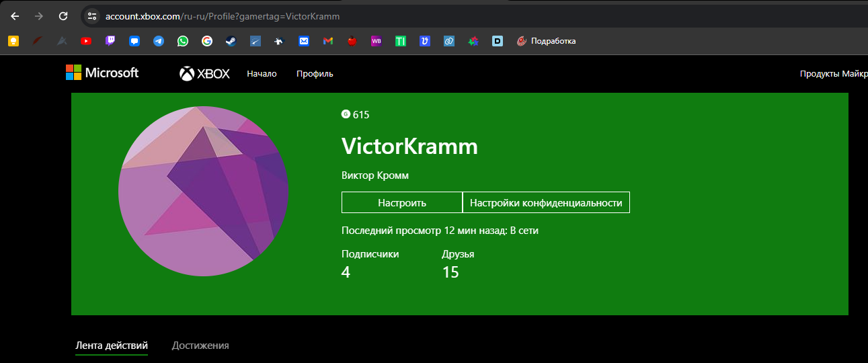Open the Google Keep bookmark icon

(x=13, y=41)
